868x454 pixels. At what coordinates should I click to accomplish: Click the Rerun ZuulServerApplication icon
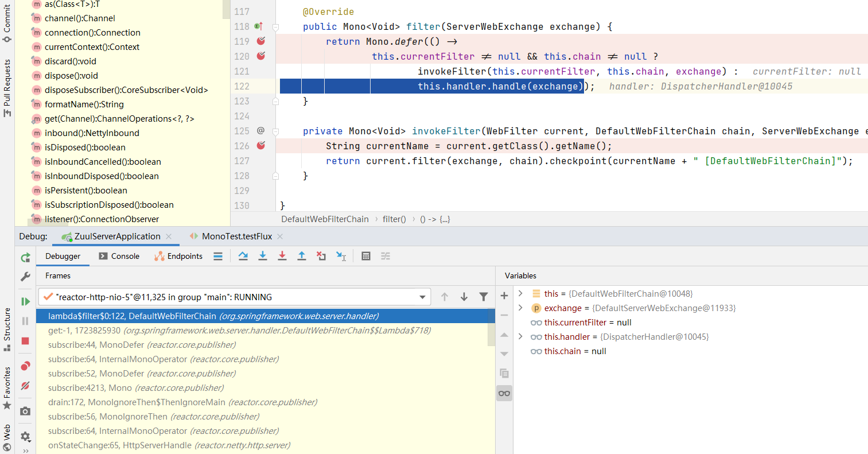click(25, 258)
